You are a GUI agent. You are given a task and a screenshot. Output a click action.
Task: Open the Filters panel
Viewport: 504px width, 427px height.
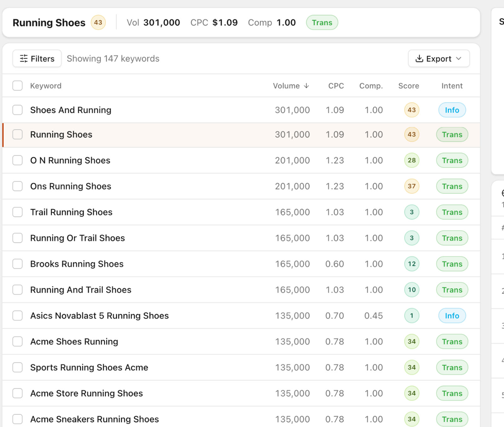tap(37, 59)
